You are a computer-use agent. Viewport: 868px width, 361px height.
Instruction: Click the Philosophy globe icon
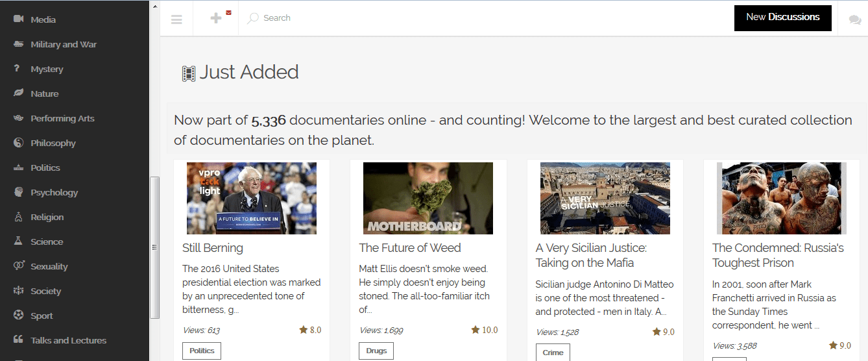[x=18, y=143]
